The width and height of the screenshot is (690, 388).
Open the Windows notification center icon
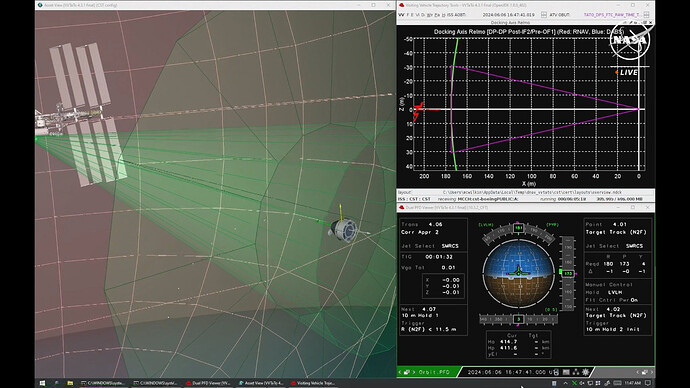point(648,383)
